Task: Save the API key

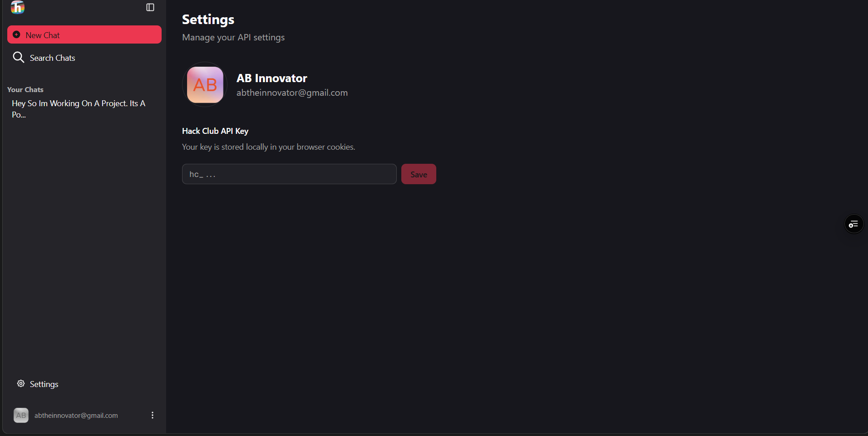Action: coord(419,174)
